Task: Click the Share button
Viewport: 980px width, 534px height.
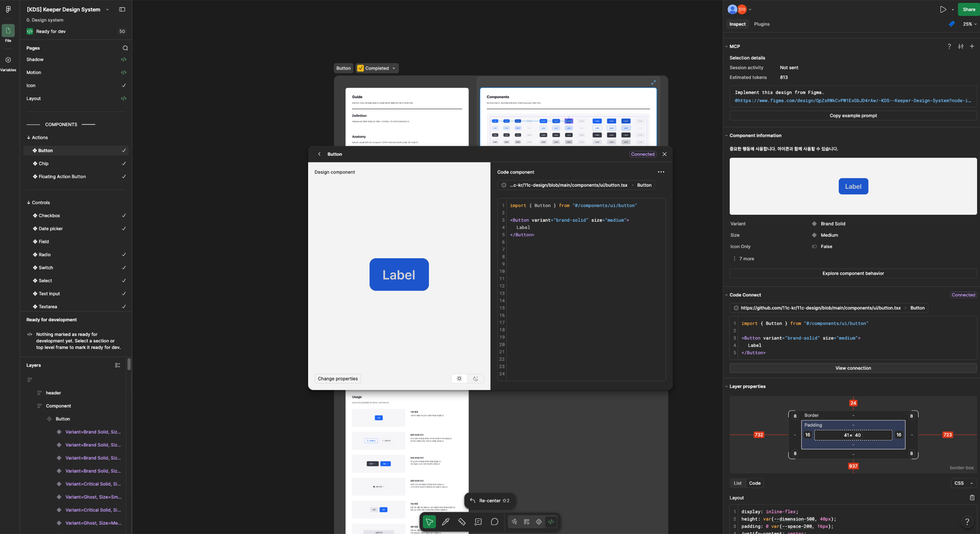Action: 968,9
